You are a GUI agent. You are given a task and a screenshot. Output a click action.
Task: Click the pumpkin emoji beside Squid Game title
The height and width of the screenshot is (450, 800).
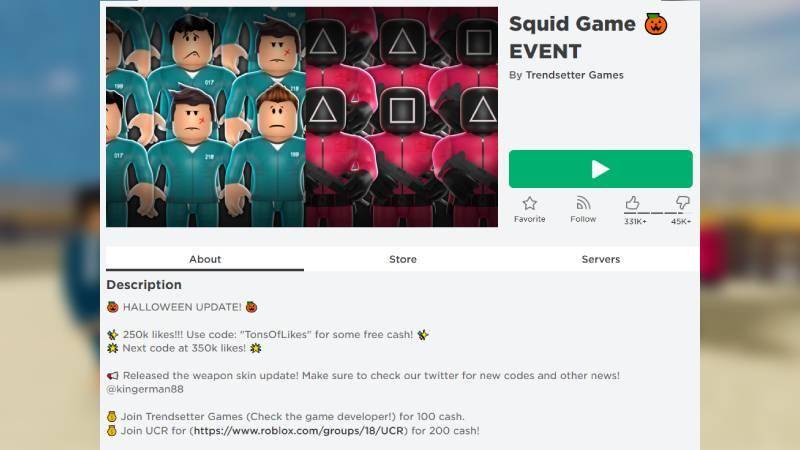click(656, 24)
